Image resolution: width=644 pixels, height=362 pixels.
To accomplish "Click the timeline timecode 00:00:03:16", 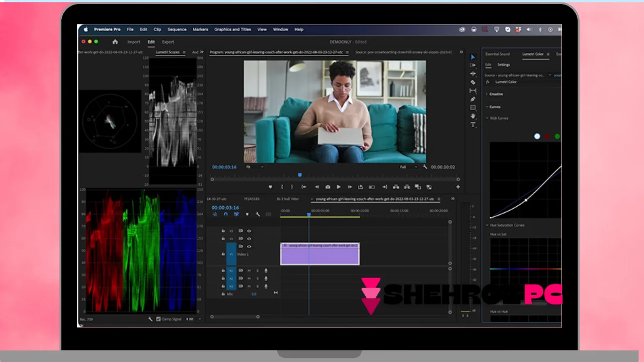I will tap(225, 208).
